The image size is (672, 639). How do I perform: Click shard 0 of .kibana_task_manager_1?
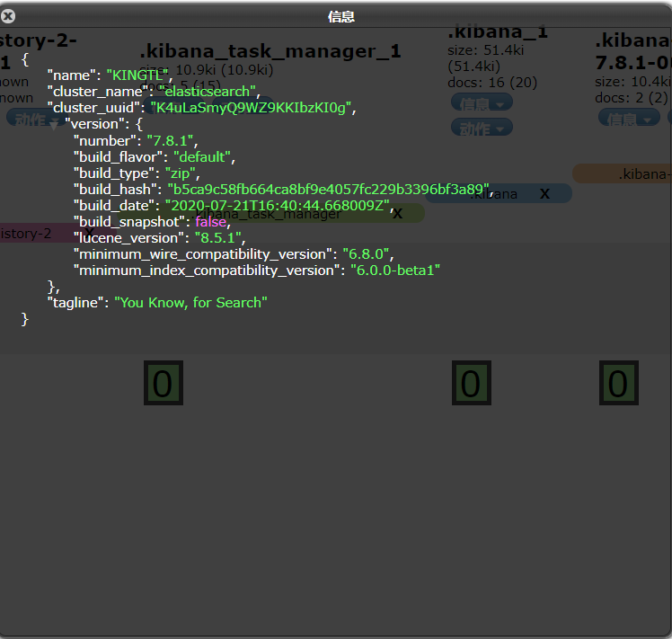[x=164, y=383]
